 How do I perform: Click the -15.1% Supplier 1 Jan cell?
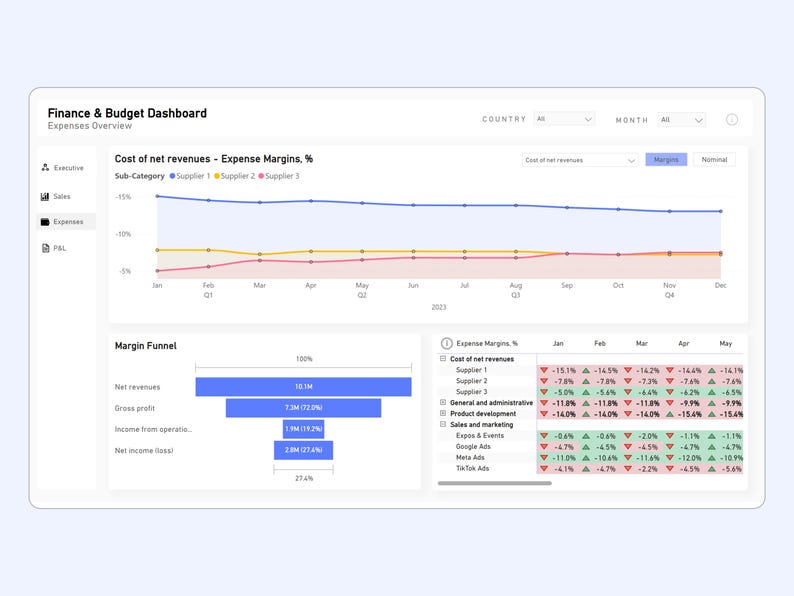coord(558,370)
